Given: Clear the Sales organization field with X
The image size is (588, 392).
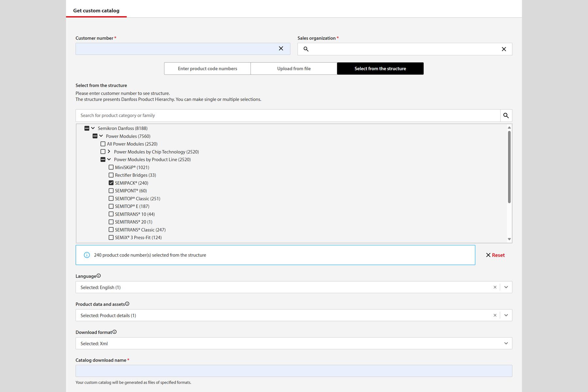Looking at the screenshot, I should (504, 49).
